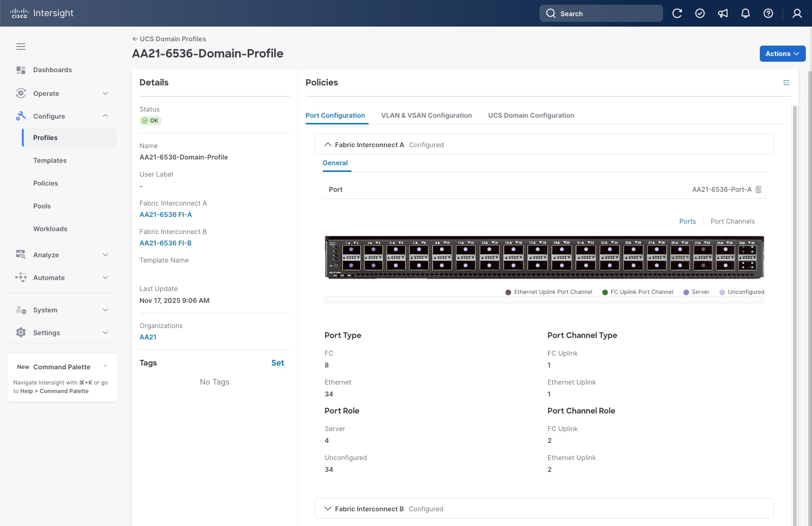Collapse the Fabric Interconnect A section
The height and width of the screenshot is (526, 812).
tap(327, 144)
